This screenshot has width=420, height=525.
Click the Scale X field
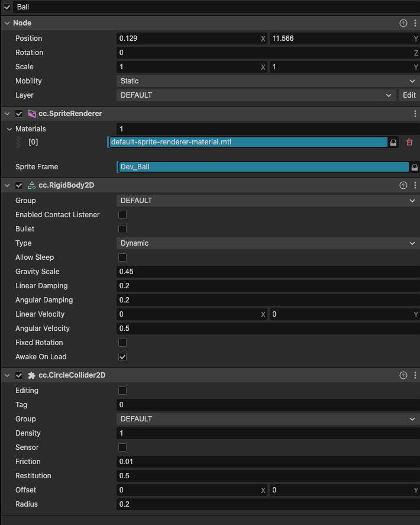pyautogui.click(x=192, y=67)
